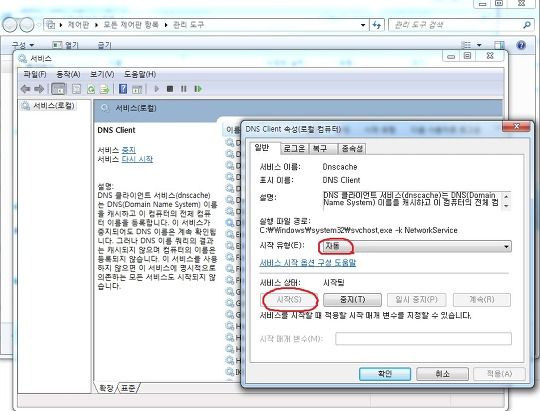Screen dimensions: 540x411
Task: Click the 다시 시작 link under DNS Client
Action: 137,159
